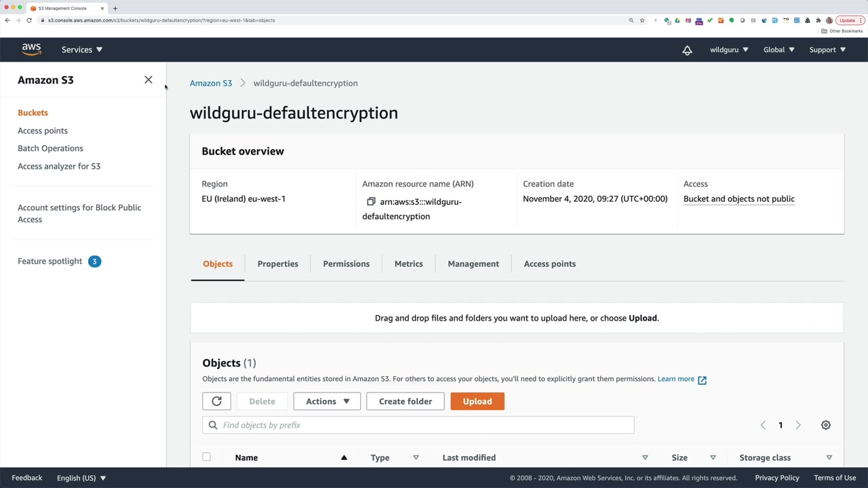Switch to the Management tab
Screen dimensions: 868x488
473,264
